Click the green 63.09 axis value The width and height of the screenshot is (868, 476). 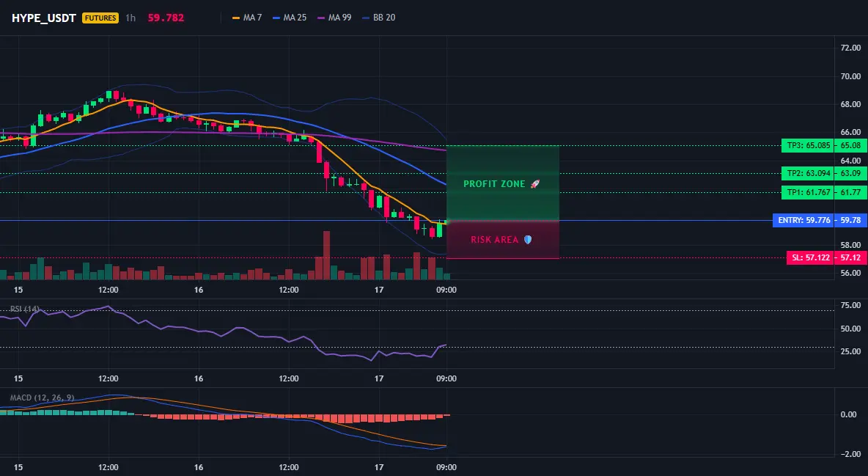click(851, 173)
